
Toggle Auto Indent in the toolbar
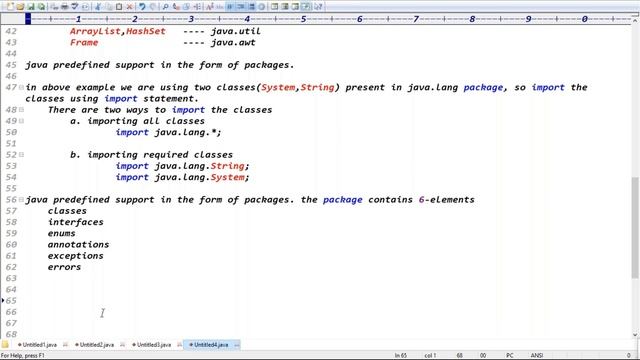(x=240, y=7)
